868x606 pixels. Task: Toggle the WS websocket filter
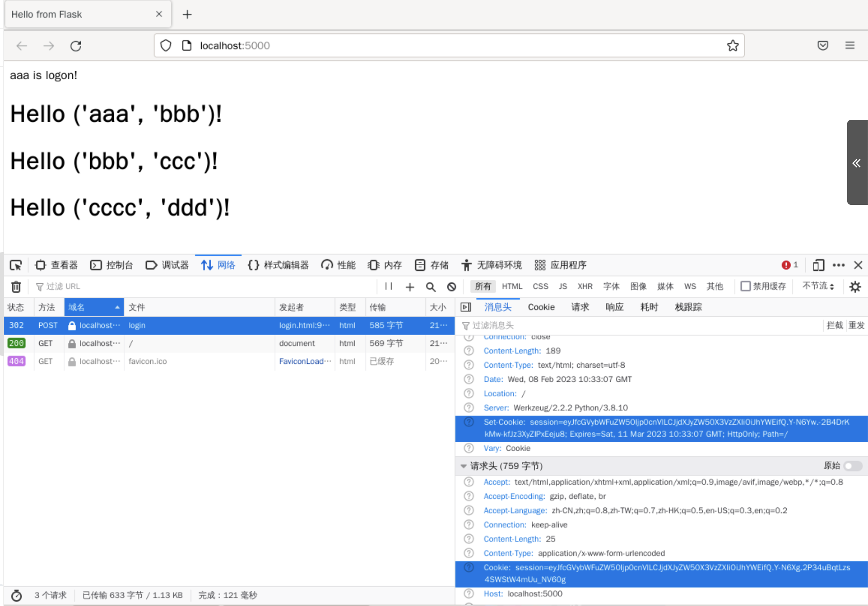coord(690,286)
